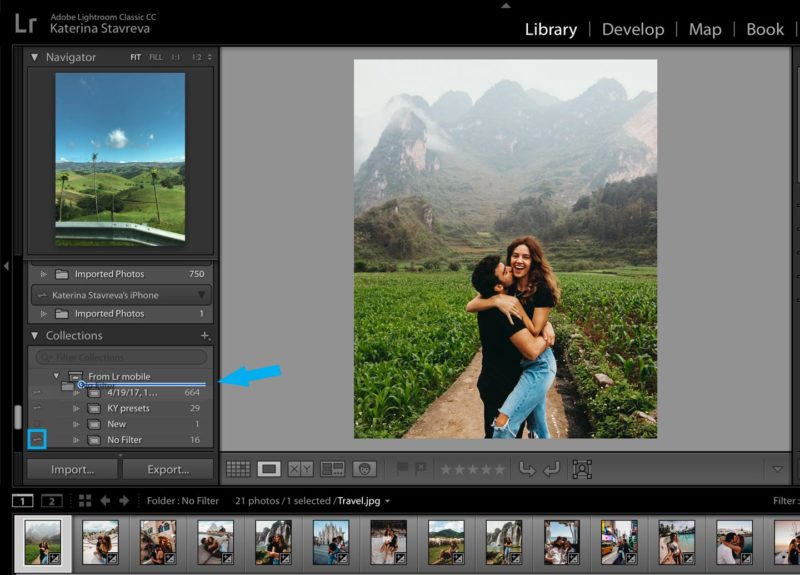Toggle sync for No Filter collection

37,439
